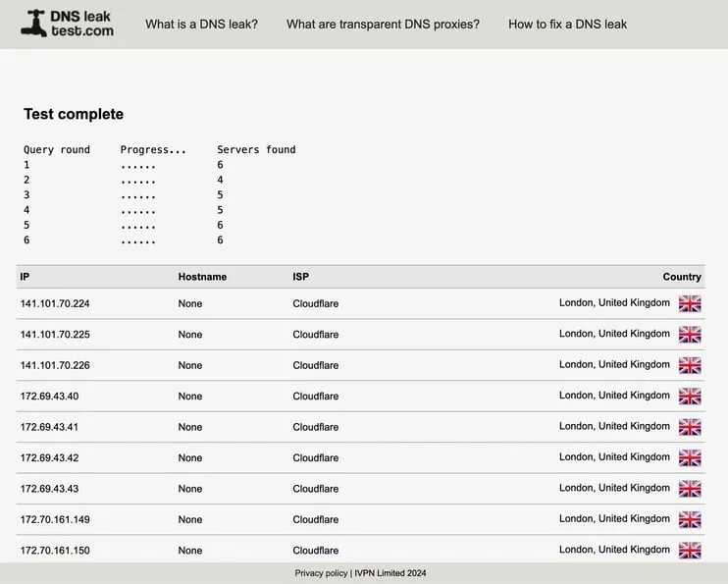
Task: Click the 'Servers found' label
Action: [256, 149]
